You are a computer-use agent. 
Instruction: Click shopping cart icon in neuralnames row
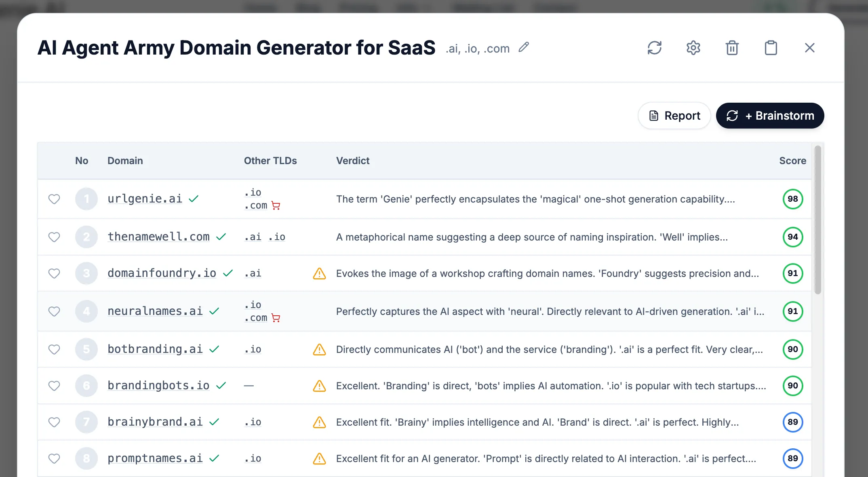coord(276,318)
